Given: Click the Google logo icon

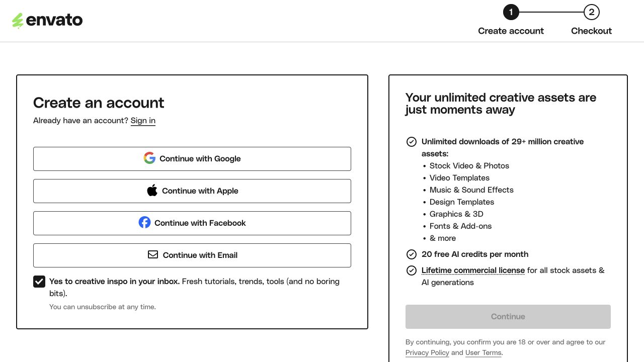Looking at the screenshot, I should click(149, 158).
